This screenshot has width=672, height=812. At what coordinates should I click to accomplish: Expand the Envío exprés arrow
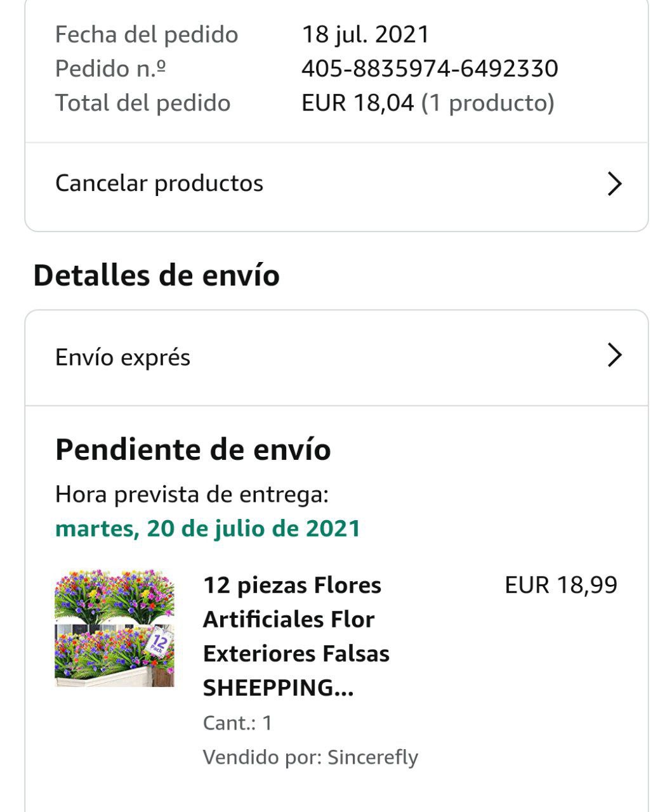[614, 356]
